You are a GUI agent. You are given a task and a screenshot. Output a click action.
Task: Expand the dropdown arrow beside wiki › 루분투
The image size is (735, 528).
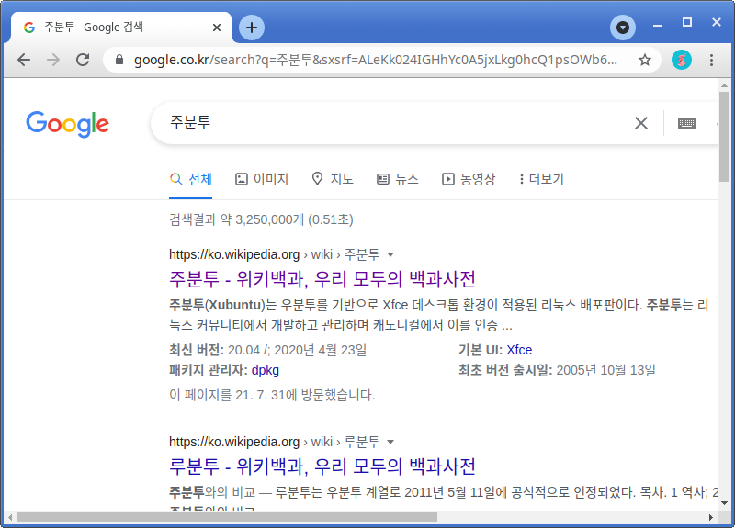tap(390, 442)
